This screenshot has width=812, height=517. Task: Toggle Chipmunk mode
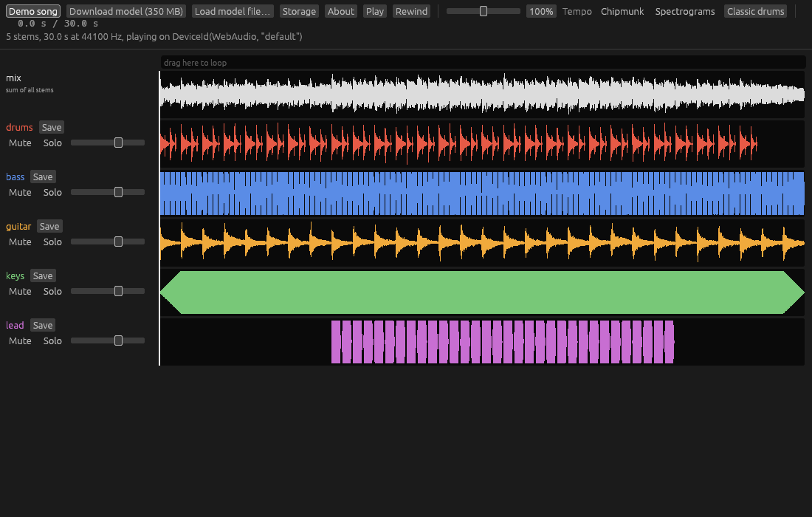click(x=622, y=11)
